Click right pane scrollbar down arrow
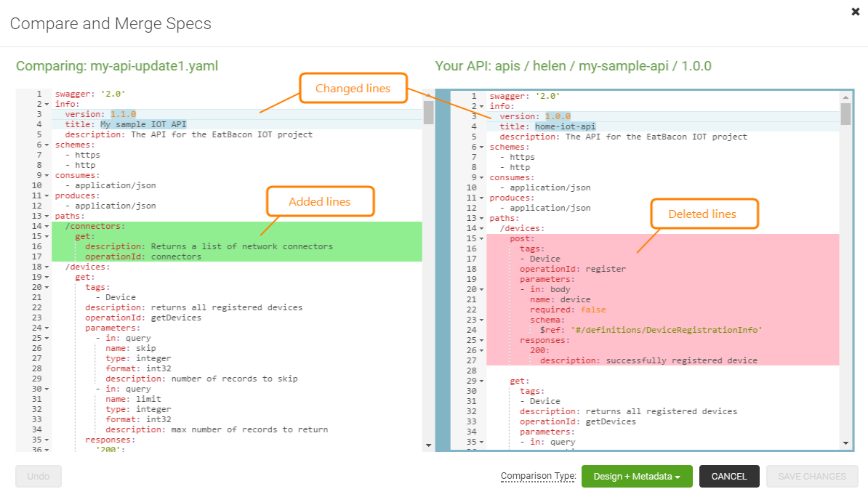Screen dimensions: 868x497 [x=845, y=443]
